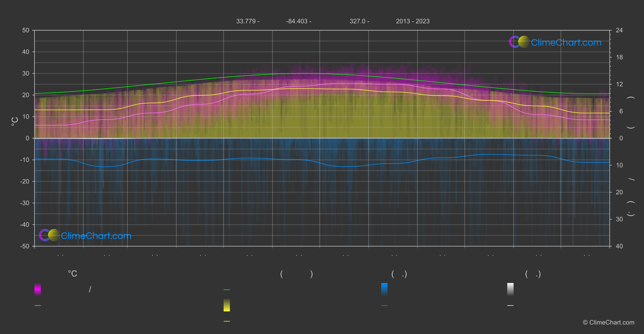The image size is (644, 334).
Task: Click the yellow gradient legend swatch
Action: 227,305
